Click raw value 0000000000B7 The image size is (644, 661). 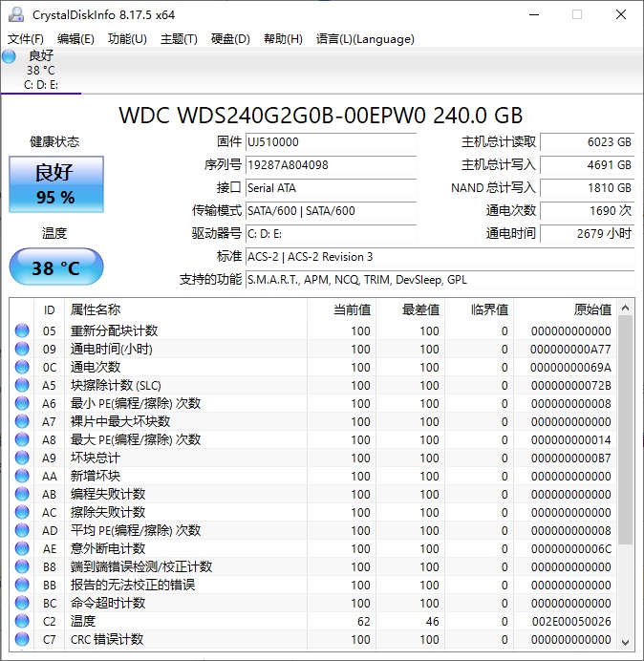click(571, 458)
